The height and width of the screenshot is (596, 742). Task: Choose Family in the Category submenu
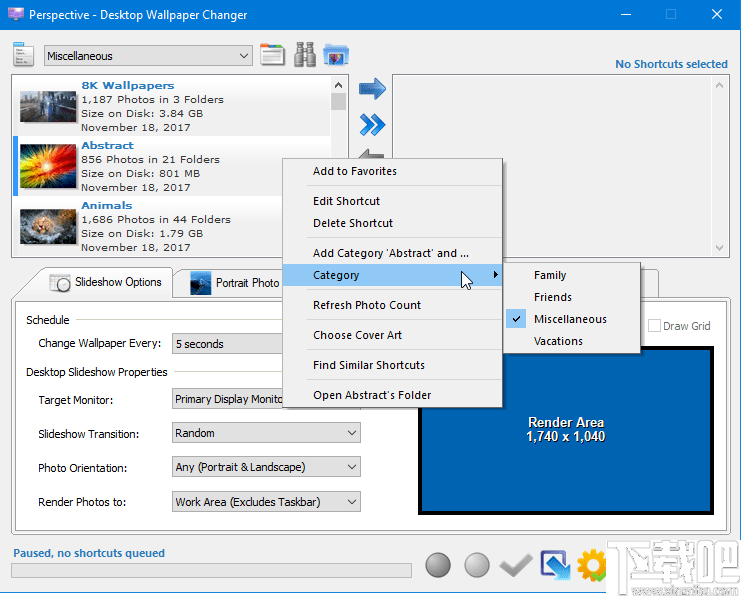click(550, 275)
